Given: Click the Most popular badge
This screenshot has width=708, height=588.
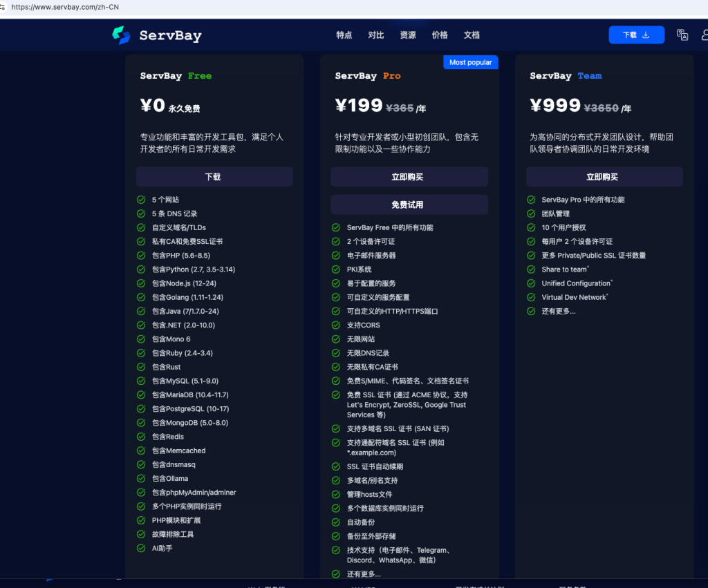Looking at the screenshot, I should [x=470, y=62].
